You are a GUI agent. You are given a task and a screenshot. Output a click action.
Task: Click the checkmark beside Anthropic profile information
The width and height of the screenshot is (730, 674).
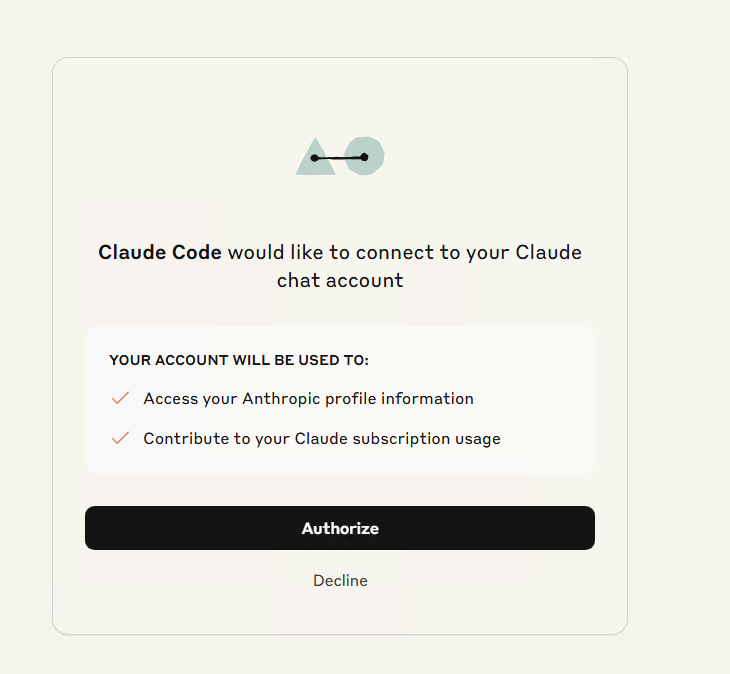[120, 398]
